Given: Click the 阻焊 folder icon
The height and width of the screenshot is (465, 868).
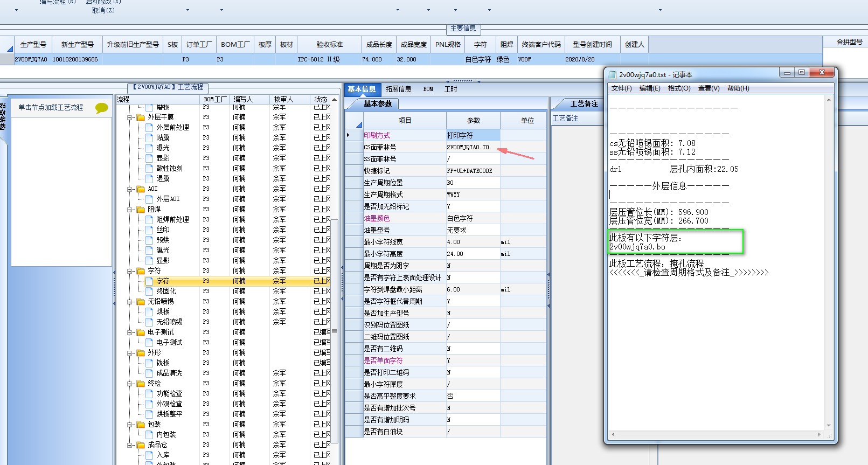Looking at the screenshot, I should (141, 209).
